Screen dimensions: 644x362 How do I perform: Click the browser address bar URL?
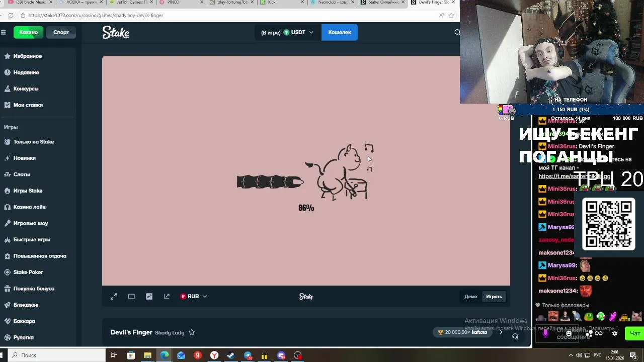[96, 15]
